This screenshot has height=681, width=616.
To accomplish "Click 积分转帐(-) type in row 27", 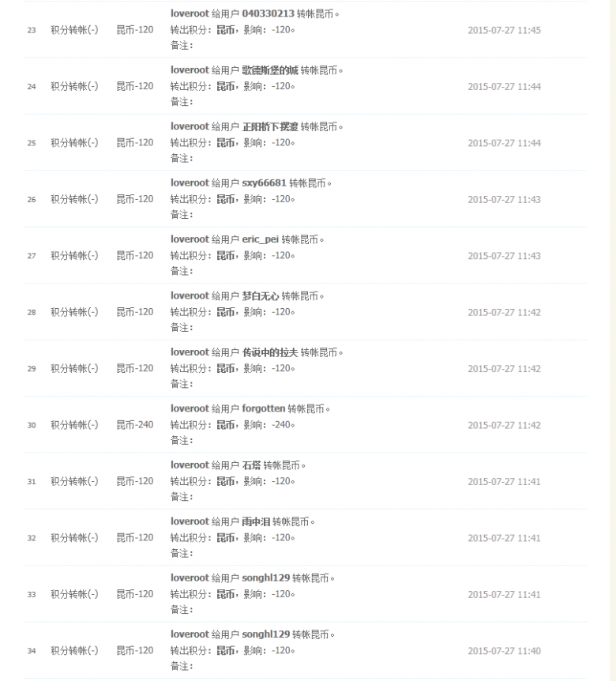I will [75, 256].
